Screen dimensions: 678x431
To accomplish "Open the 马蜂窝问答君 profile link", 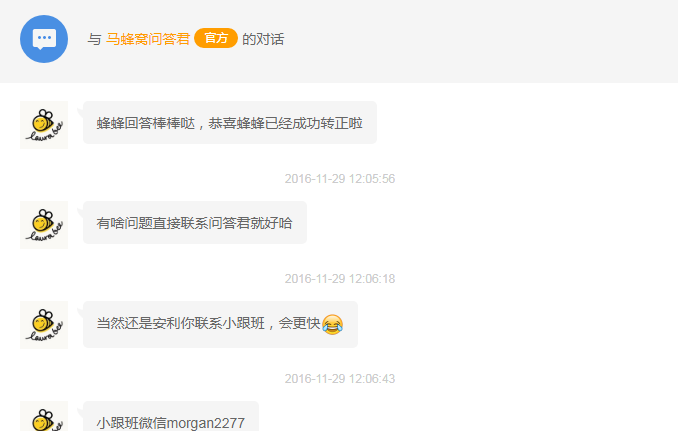I will click(x=148, y=39).
